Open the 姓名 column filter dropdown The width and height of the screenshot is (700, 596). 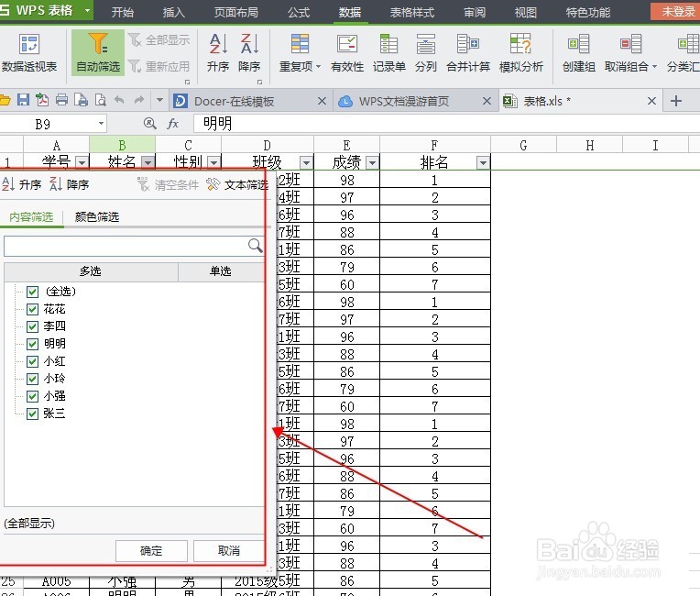pyautogui.click(x=148, y=162)
